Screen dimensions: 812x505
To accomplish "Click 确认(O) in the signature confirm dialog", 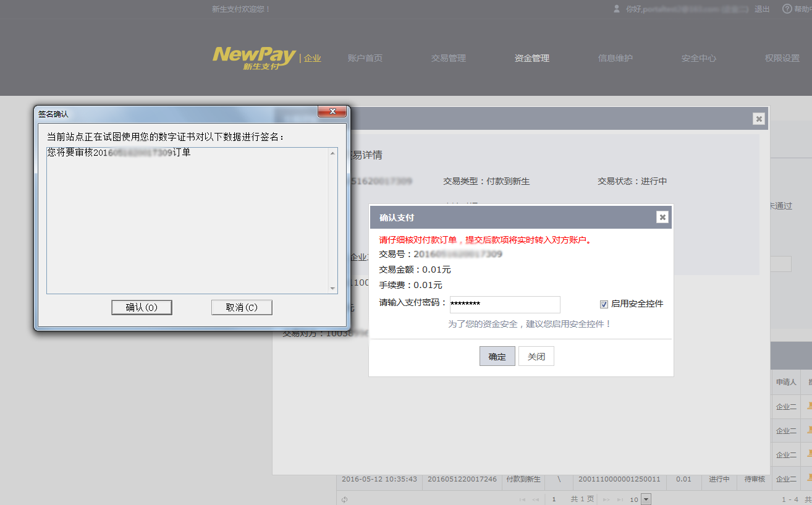I will point(142,307).
